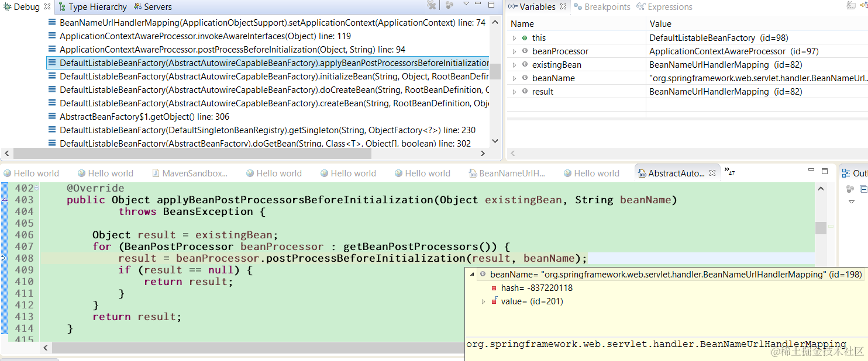Click the grey grouping icon in Outline toolbar
The image size is (868, 361).
(x=850, y=189)
